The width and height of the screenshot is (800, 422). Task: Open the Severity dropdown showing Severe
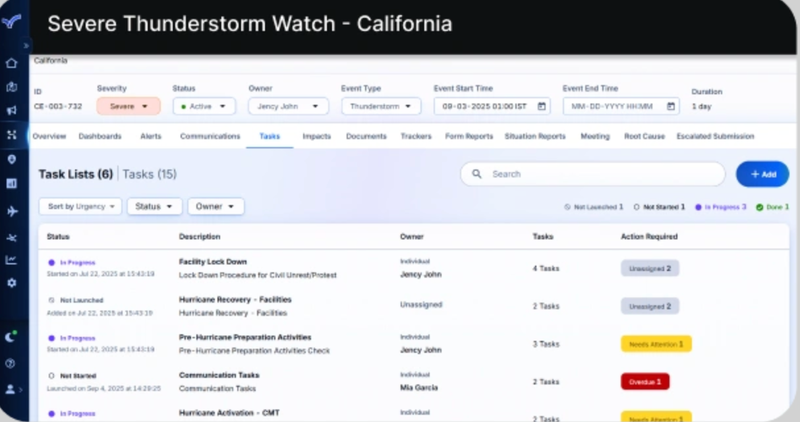coord(129,106)
